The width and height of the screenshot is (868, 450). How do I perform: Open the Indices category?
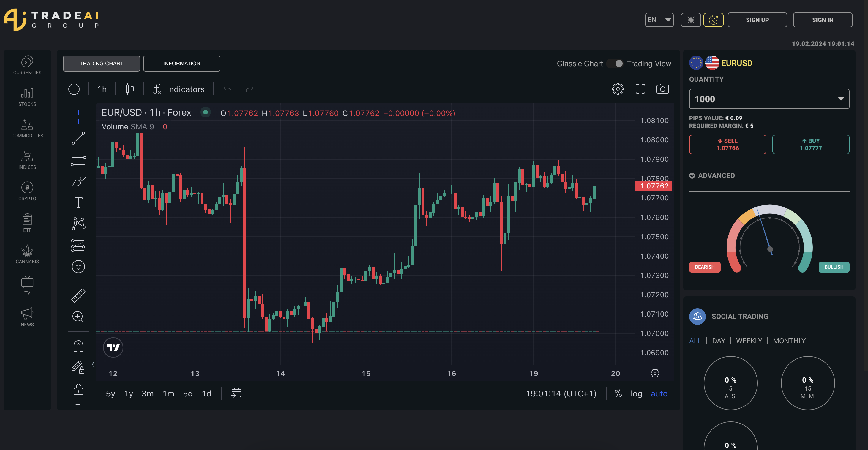(27, 160)
